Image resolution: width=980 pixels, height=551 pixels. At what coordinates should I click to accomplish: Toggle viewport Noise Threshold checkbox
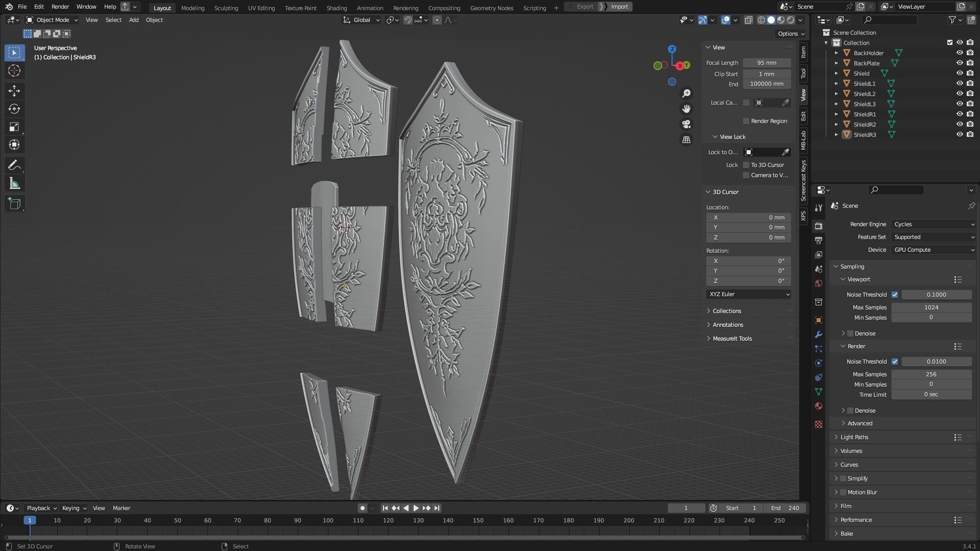[x=895, y=295]
